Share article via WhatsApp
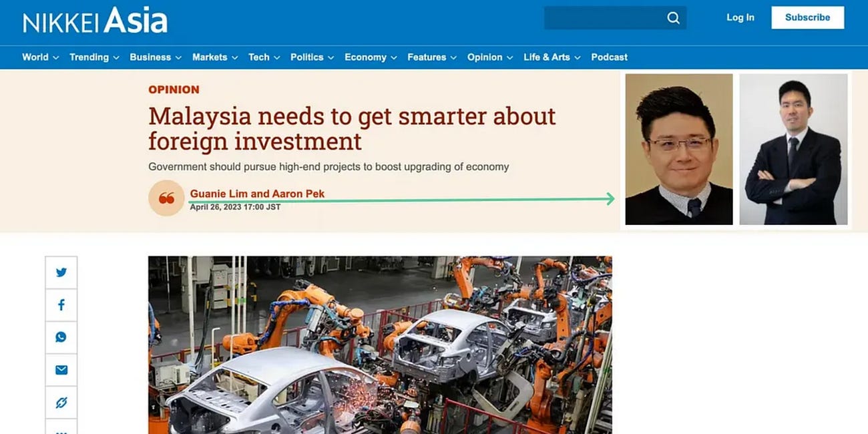The width and height of the screenshot is (868, 434). 61,337
